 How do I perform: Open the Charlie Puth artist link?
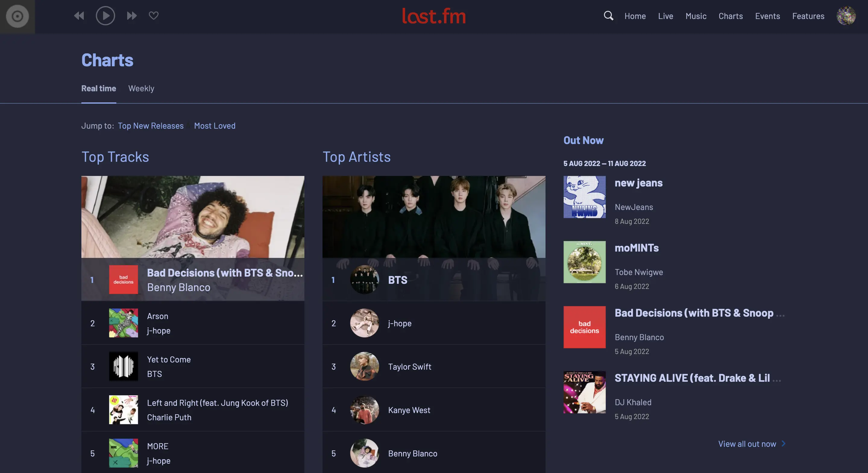169,417
